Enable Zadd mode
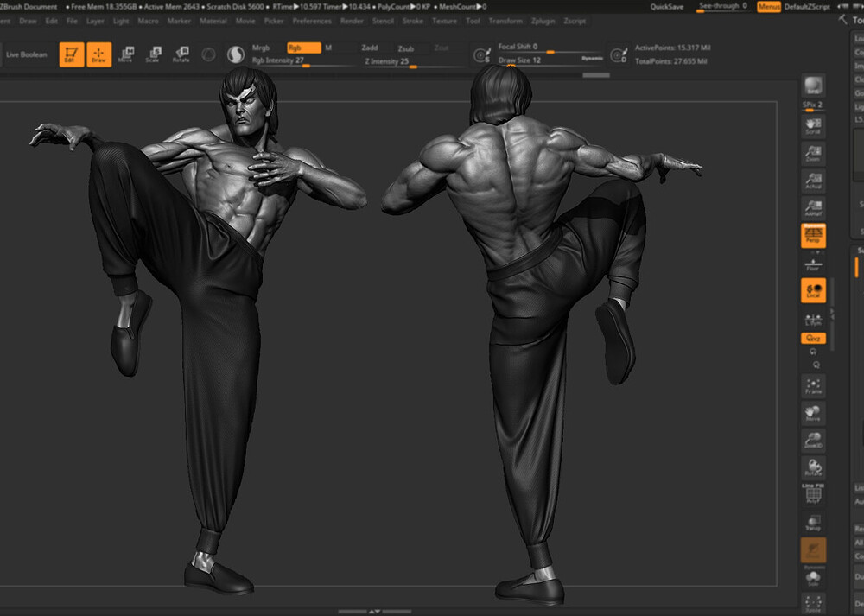This screenshot has height=616, width=864. point(369,48)
